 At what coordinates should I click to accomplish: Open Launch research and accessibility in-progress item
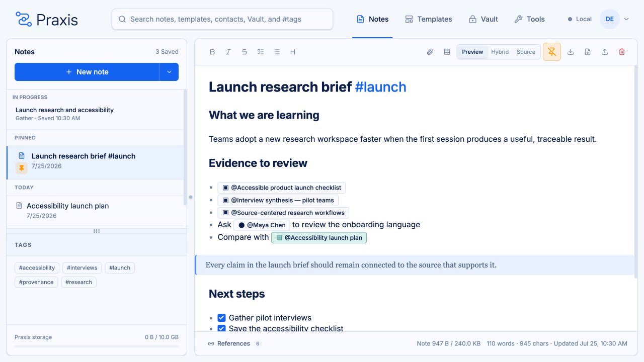(95, 114)
